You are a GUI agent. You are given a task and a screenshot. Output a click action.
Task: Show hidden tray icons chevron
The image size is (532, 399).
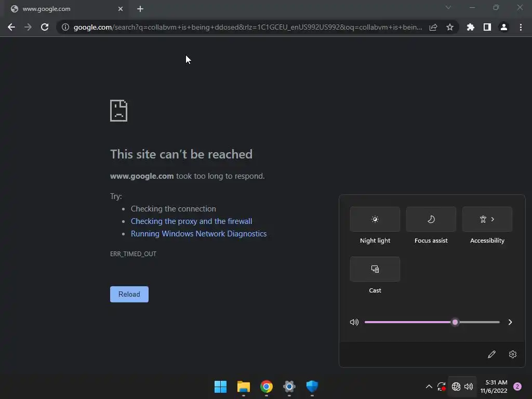[x=429, y=387]
